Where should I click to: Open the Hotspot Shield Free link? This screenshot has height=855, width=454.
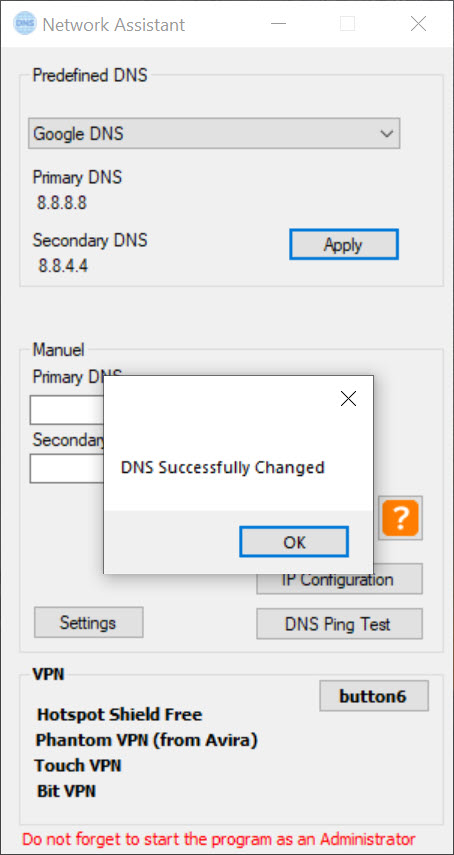[119, 714]
